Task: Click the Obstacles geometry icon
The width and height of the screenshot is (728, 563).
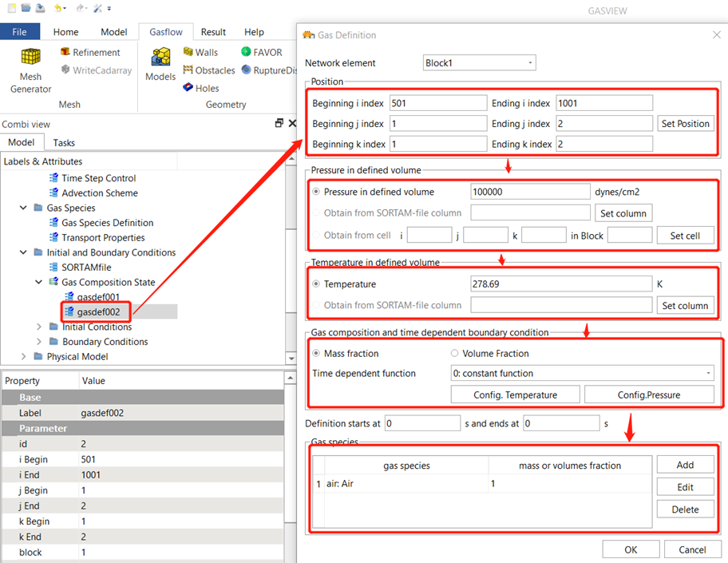Action: coord(188,69)
